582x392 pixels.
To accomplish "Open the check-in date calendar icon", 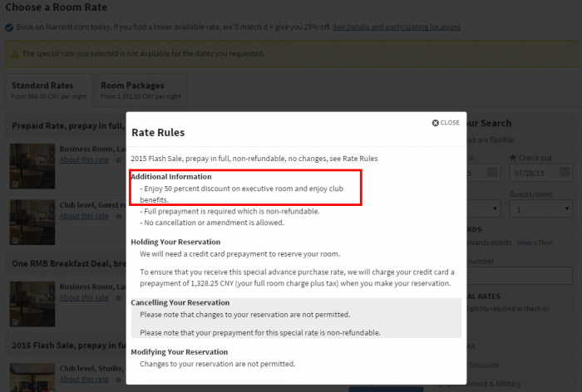I will click(x=492, y=172).
